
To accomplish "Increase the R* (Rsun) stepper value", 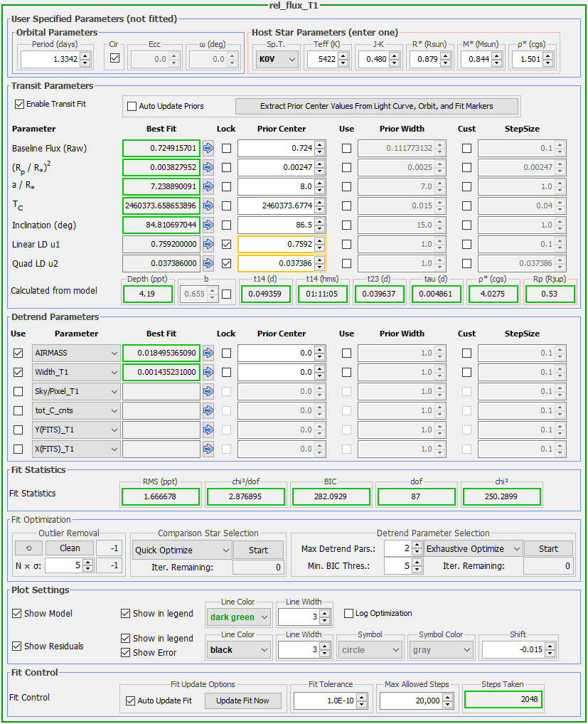I will 445,55.
